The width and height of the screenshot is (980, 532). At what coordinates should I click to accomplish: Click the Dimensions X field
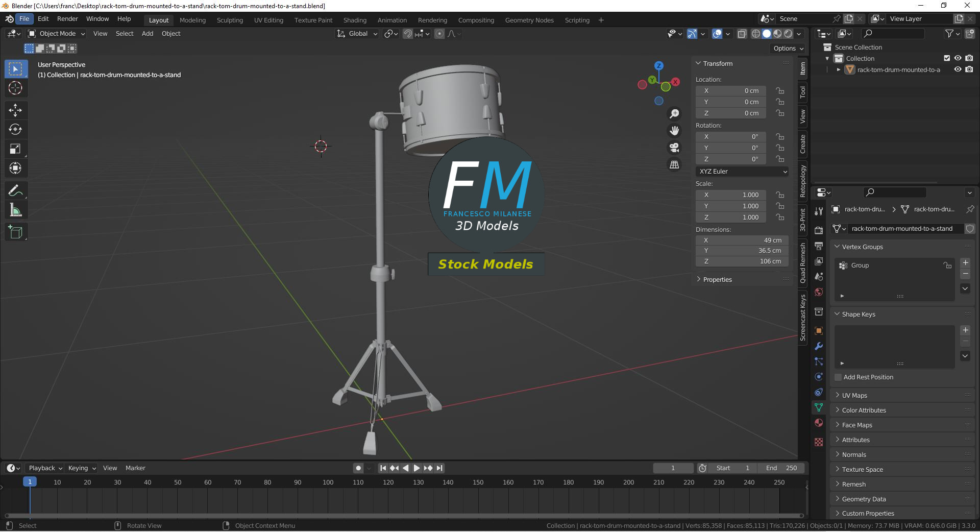(x=742, y=240)
